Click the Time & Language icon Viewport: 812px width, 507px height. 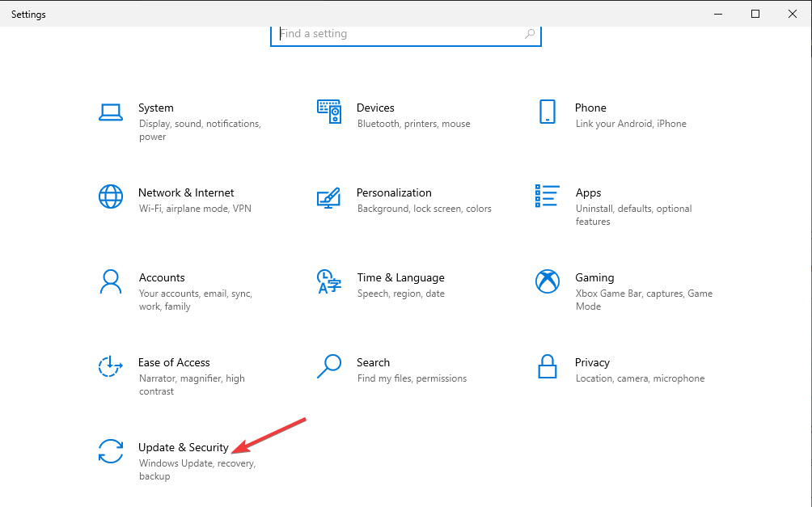click(x=329, y=281)
